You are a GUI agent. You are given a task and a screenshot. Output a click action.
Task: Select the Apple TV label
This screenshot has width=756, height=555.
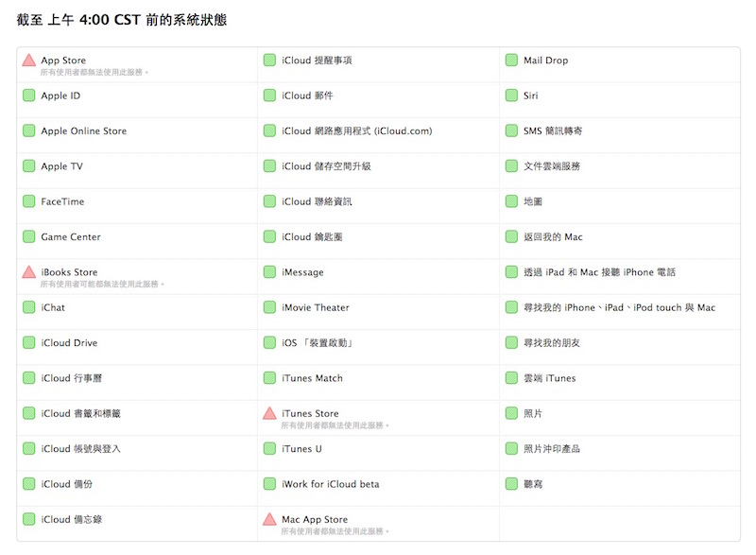pyautogui.click(x=61, y=165)
